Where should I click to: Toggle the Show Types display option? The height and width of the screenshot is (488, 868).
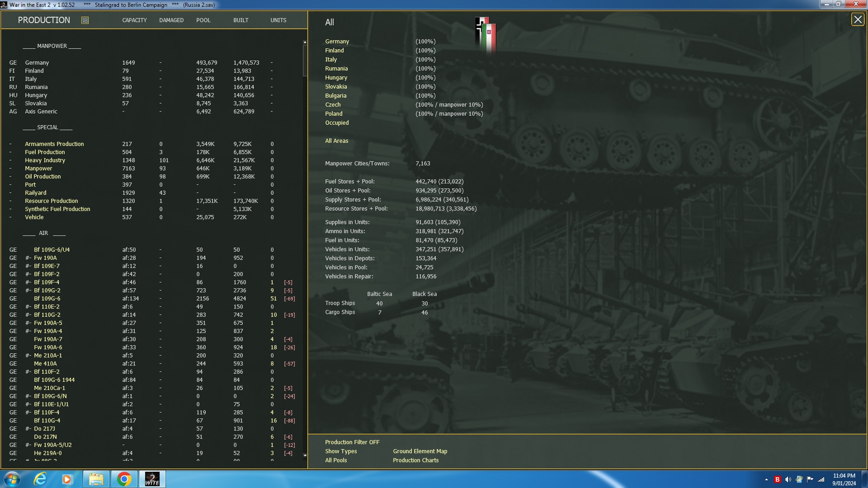pyautogui.click(x=340, y=451)
